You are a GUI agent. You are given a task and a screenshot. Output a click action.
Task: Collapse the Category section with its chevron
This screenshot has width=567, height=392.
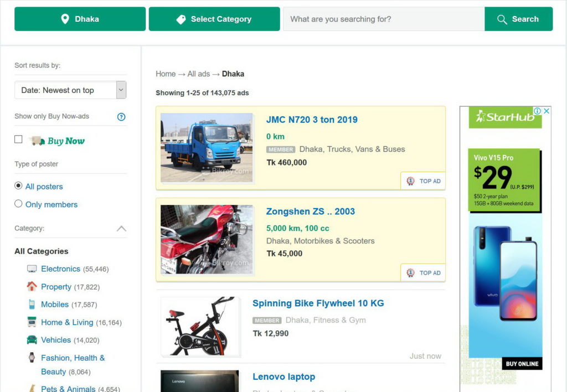[x=121, y=228]
